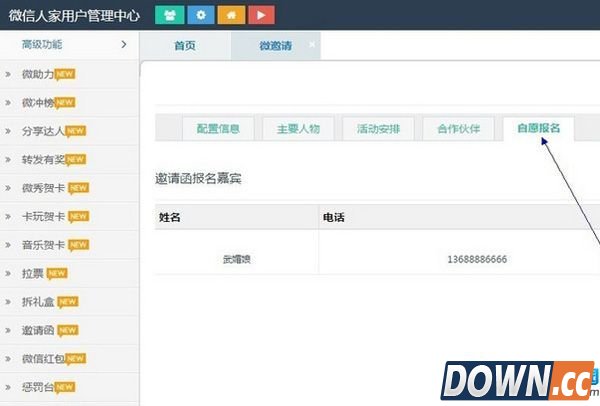The width and height of the screenshot is (600, 406).
Task: Close the 微邀请 tab
Action: (312, 44)
